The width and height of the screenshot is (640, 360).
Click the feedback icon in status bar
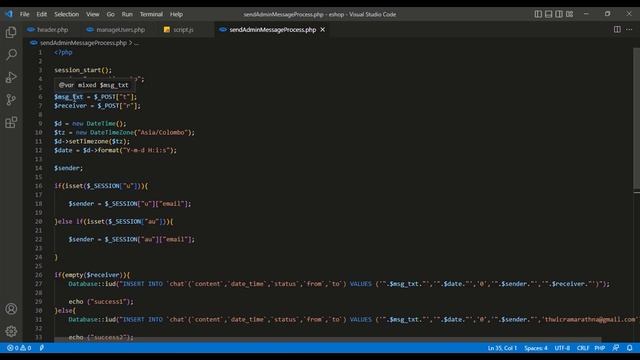(616, 348)
